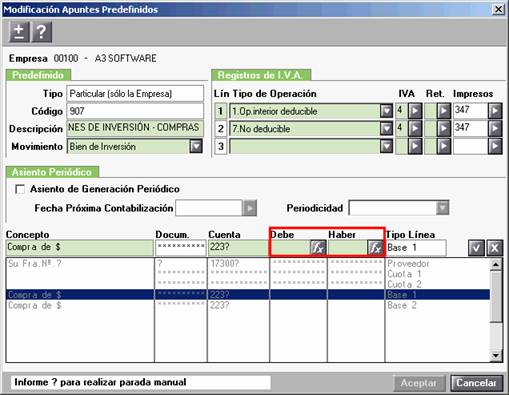Click the Tipo Línea field 'Base 1'
This screenshot has width=509, height=395.
click(416, 248)
